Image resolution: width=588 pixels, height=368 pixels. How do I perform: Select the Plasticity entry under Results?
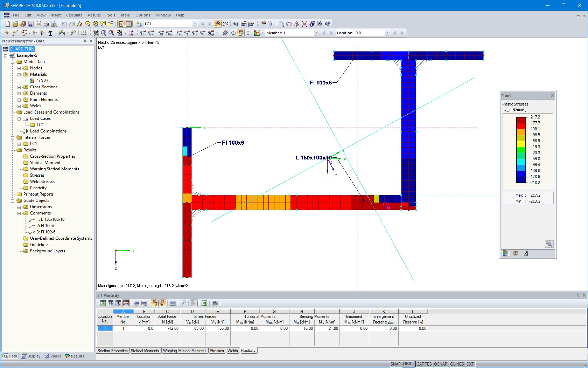tap(37, 188)
